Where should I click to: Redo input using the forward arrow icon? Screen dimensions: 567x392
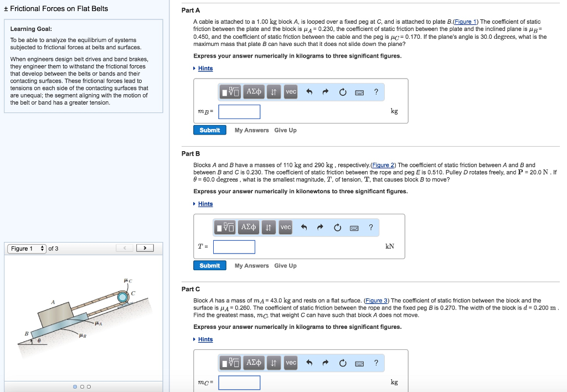[x=324, y=91]
